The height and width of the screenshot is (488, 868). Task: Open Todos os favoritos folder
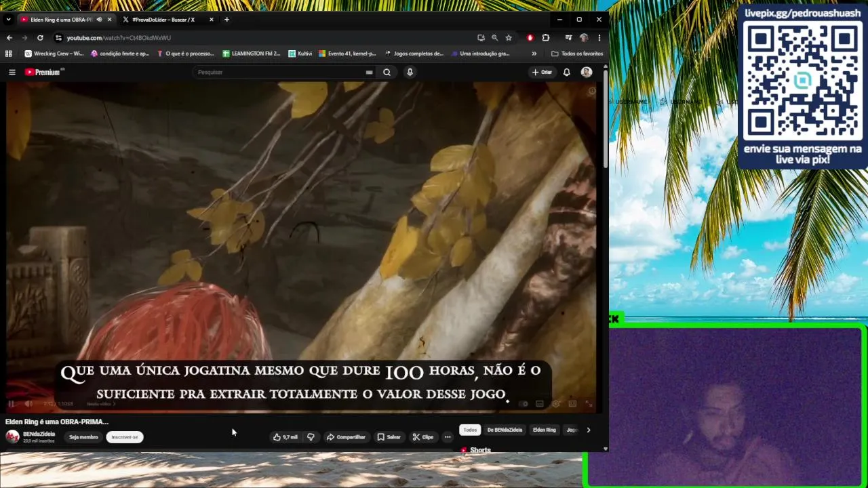pos(577,54)
